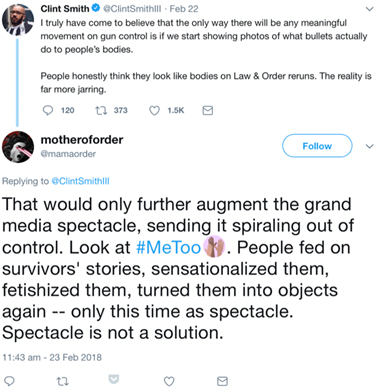This screenshot has width=379, height=391.
Task: Expand options chevron on Clint Smith's tweet
Action: tap(369, 9)
